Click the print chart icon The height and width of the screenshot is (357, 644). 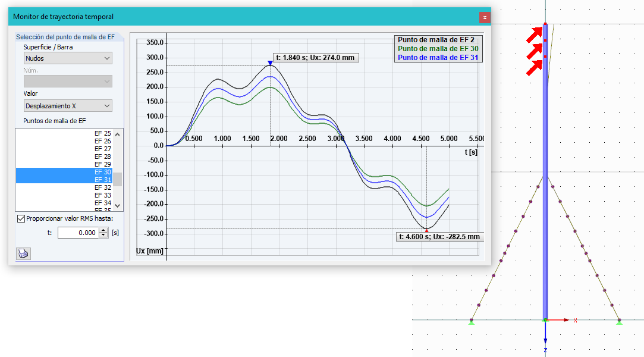point(23,253)
